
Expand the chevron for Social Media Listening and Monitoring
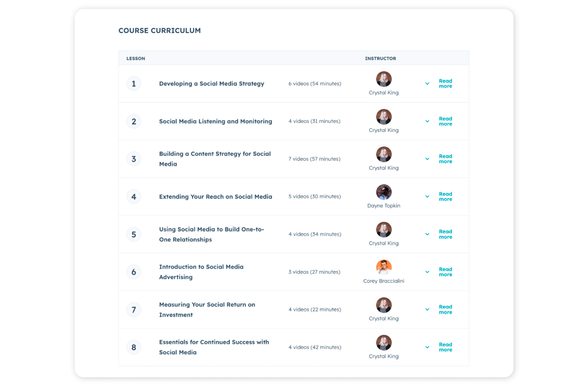coord(427,121)
